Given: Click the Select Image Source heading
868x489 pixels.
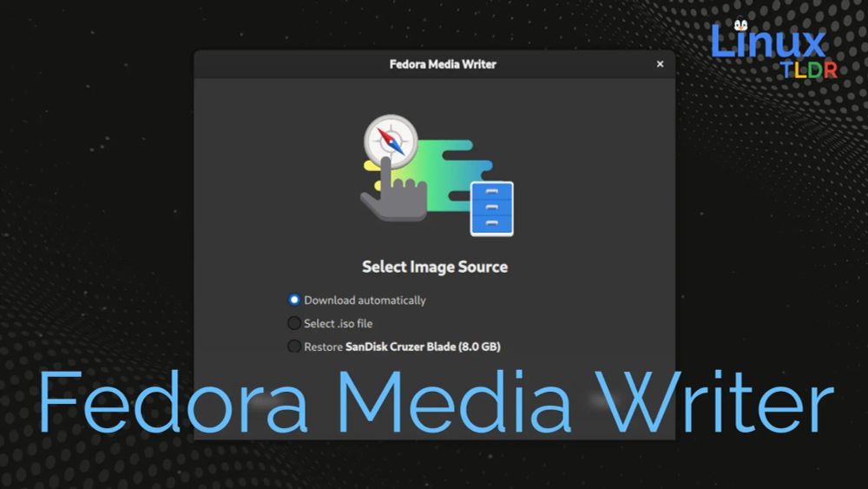Looking at the screenshot, I should 435,267.
